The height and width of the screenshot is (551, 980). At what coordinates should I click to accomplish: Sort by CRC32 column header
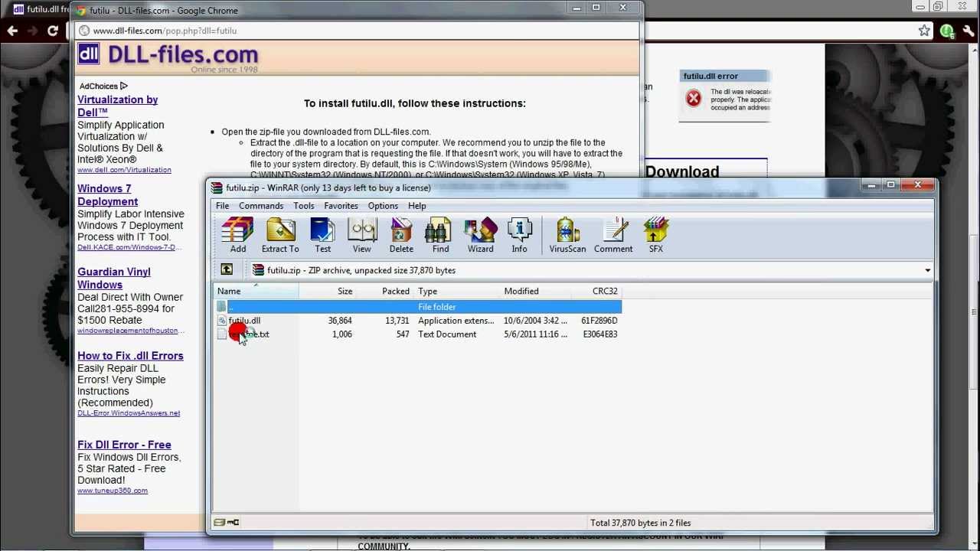[596, 291]
